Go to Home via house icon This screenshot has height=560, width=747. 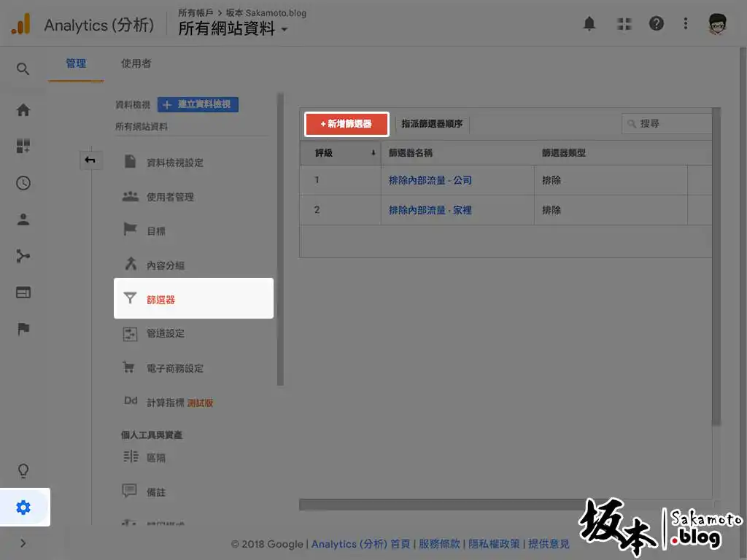click(23, 110)
